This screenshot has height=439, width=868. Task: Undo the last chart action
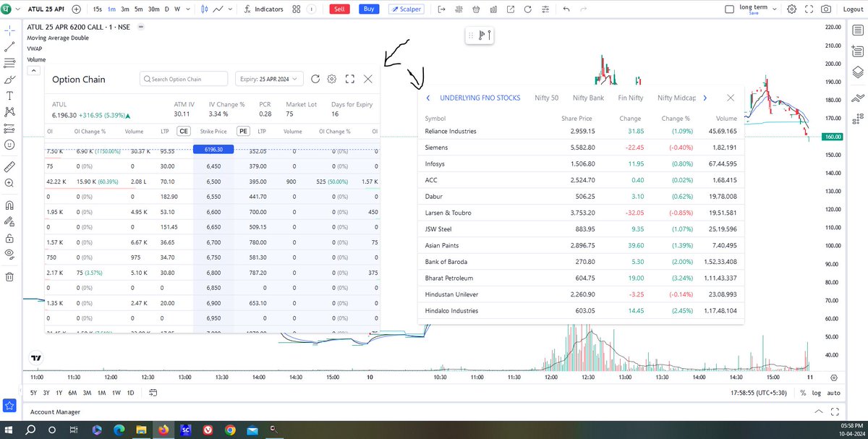click(x=566, y=9)
